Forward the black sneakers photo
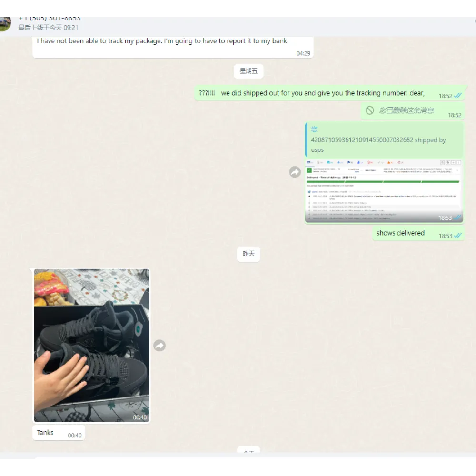Image resolution: width=476 pixels, height=476 pixels. point(159,346)
